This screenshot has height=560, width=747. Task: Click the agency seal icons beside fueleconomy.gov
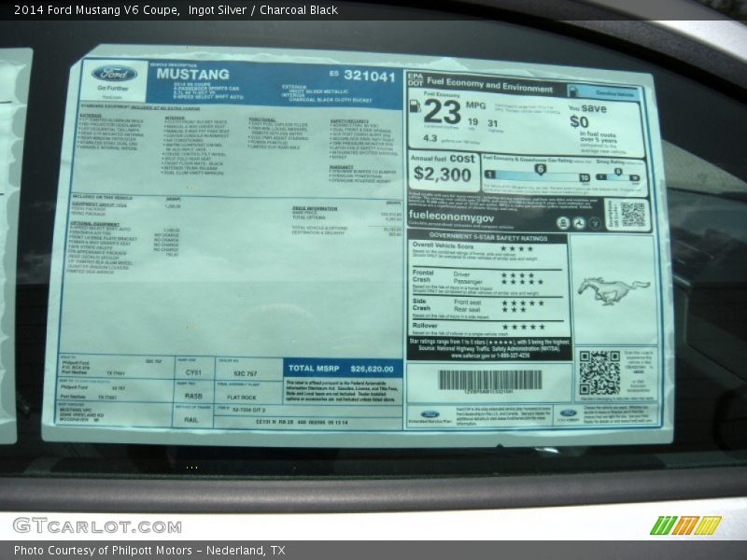579,222
